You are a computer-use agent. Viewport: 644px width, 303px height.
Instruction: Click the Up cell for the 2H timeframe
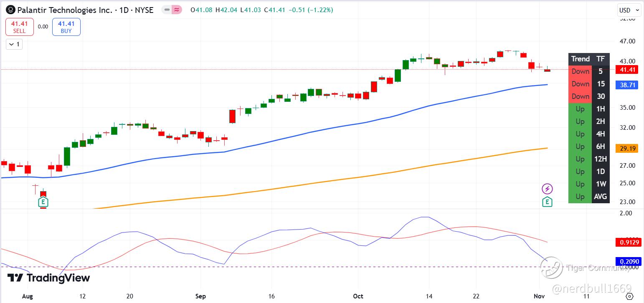click(x=580, y=121)
